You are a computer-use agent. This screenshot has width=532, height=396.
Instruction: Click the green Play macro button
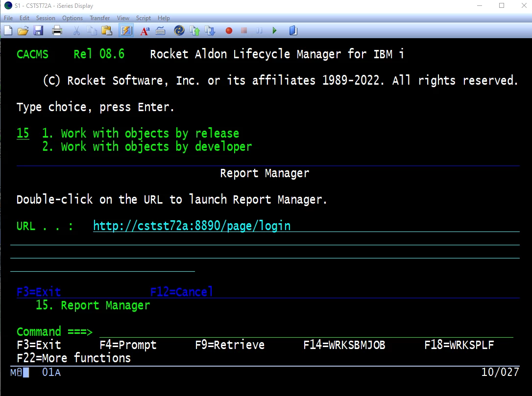[x=274, y=31]
